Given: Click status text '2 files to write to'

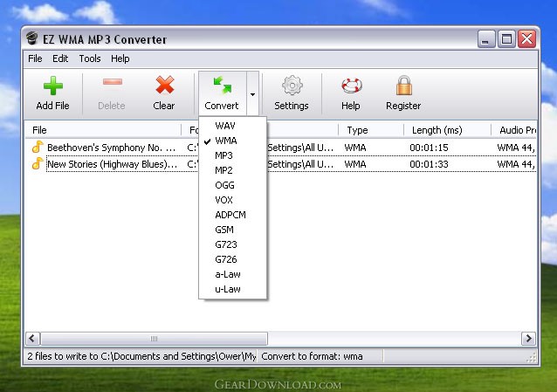Looking at the screenshot, I should pos(63,356).
